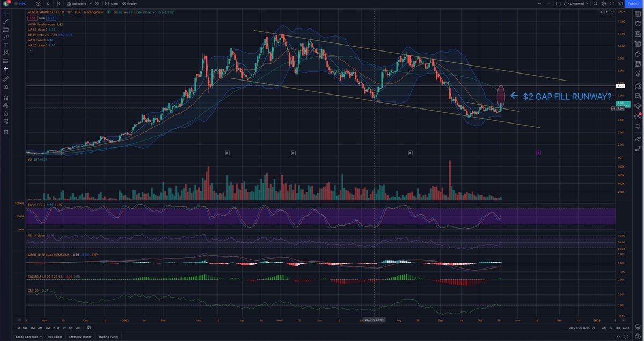Toggle adj dividend adjustment

click(x=604, y=328)
